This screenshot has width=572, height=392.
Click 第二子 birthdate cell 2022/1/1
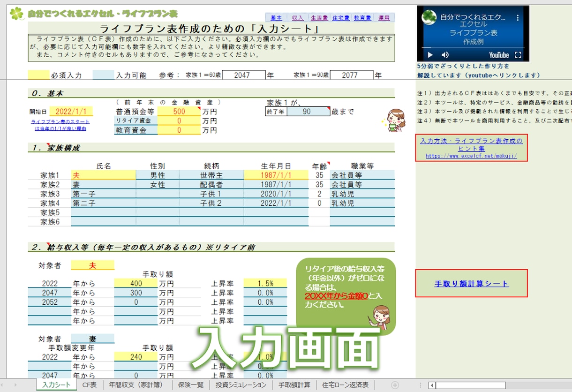pos(276,203)
